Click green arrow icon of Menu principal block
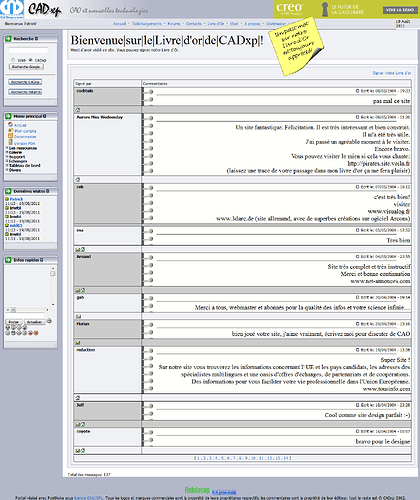Image resolution: width=420 pixels, height=500 pixels. (8, 116)
